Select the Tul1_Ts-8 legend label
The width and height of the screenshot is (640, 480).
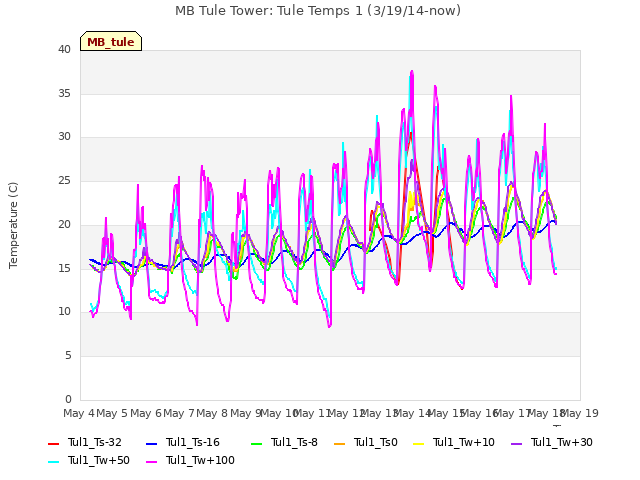294,442
